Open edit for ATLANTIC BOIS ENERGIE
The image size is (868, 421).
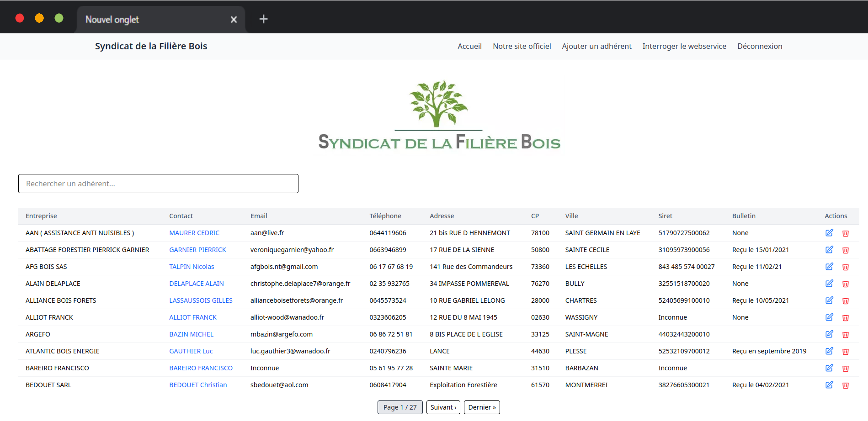(x=829, y=351)
